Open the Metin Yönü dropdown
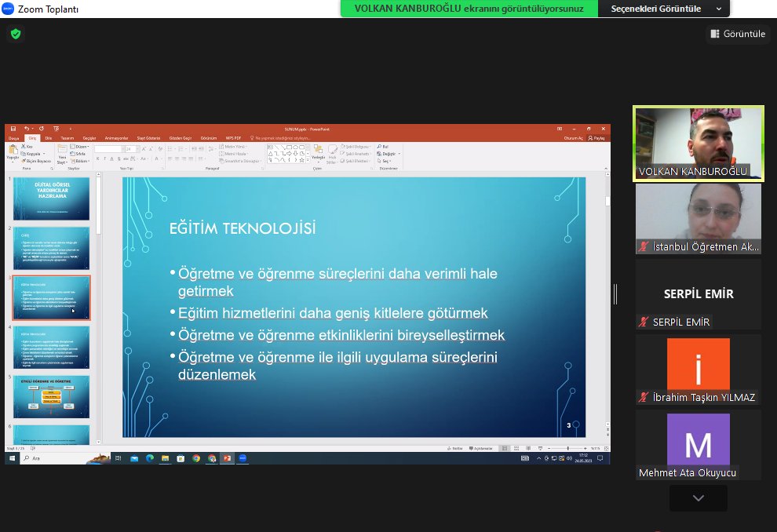The height and width of the screenshot is (532, 777). [233, 147]
